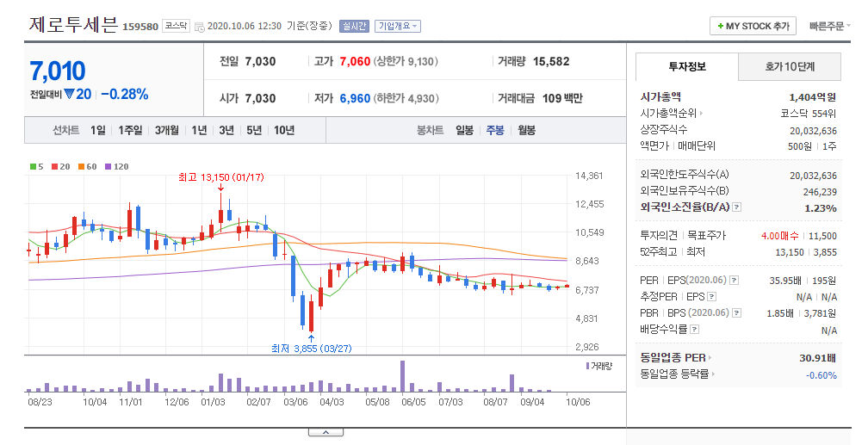Image resolution: width=868 pixels, height=445 pixels.
Task: Collapse the chart with the bottom arrow handle
Action: pyautogui.click(x=325, y=432)
